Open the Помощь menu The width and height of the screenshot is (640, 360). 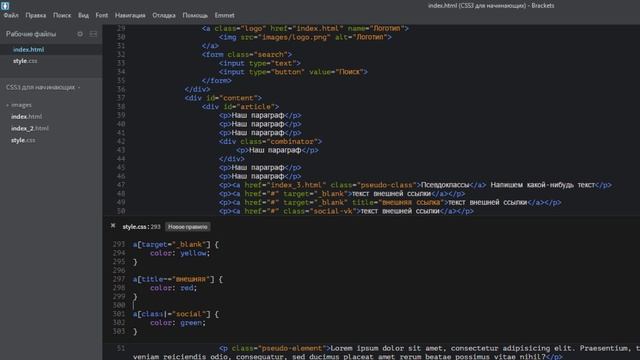pyautogui.click(x=195, y=16)
